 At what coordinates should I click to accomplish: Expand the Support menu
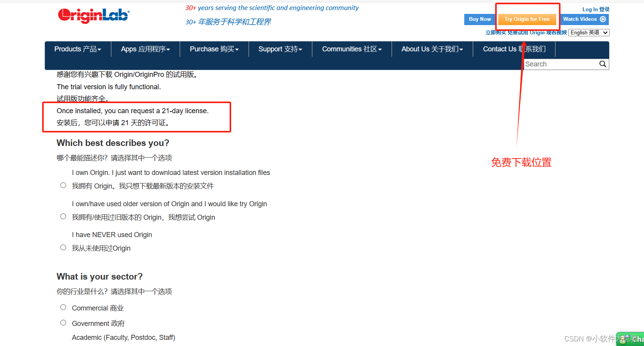pyautogui.click(x=280, y=49)
